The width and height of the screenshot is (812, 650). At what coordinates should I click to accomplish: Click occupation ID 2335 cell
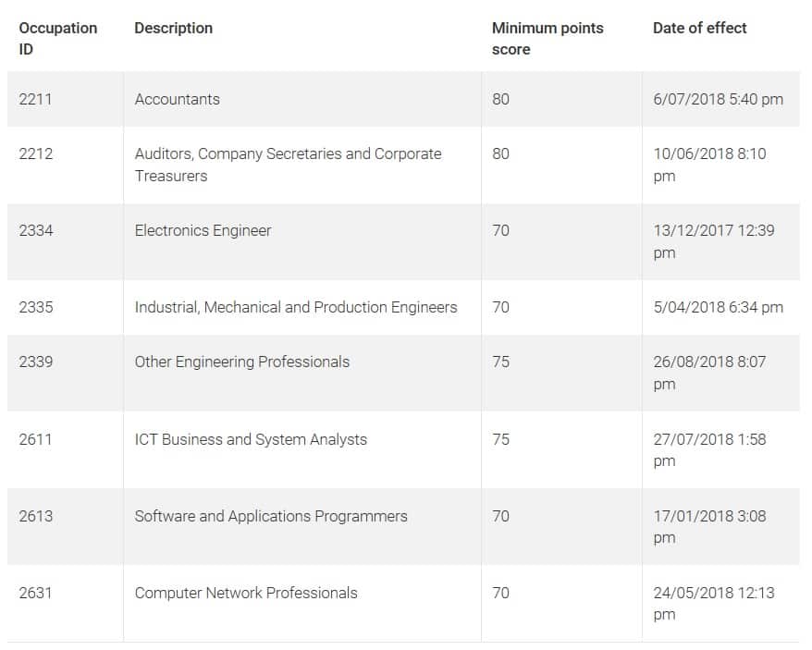point(35,307)
